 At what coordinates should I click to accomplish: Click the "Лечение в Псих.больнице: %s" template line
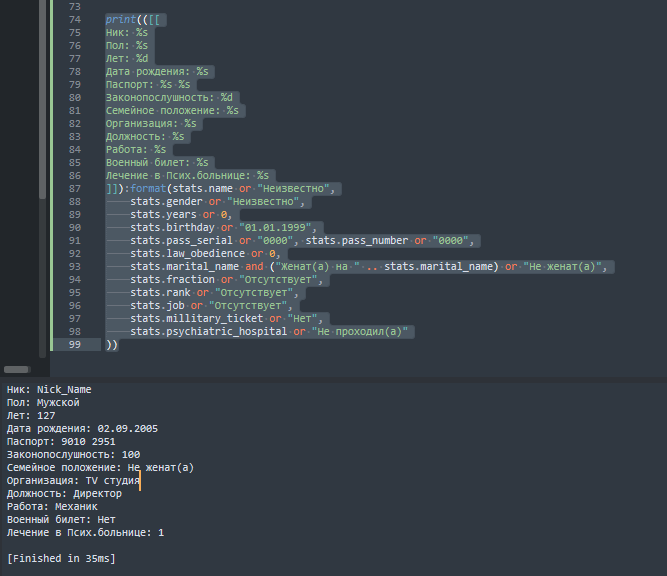coord(187,175)
